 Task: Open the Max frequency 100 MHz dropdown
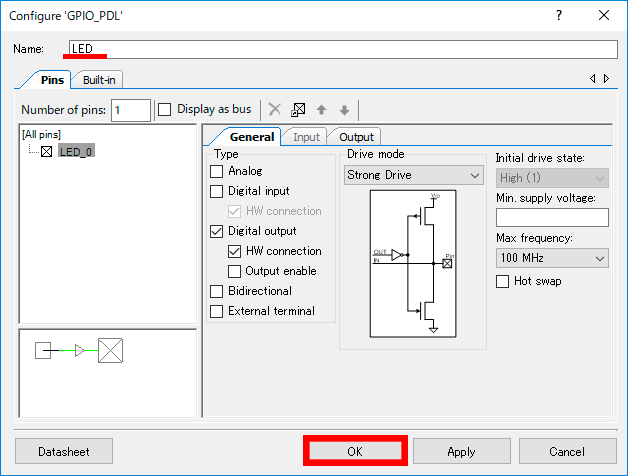point(552,258)
